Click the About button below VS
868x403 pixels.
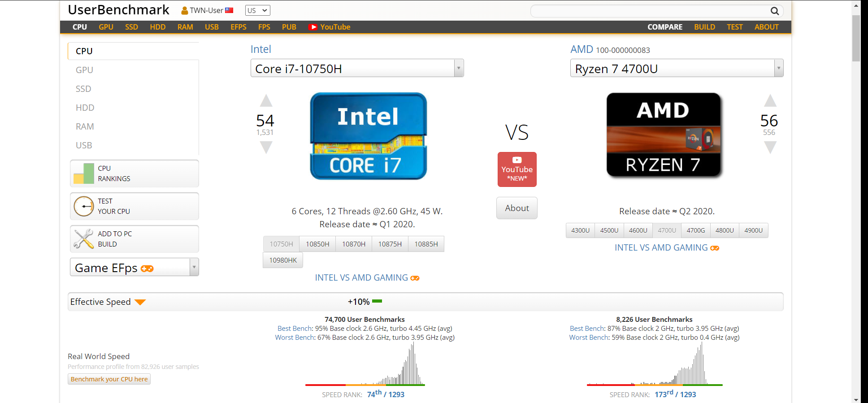(517, 208)
